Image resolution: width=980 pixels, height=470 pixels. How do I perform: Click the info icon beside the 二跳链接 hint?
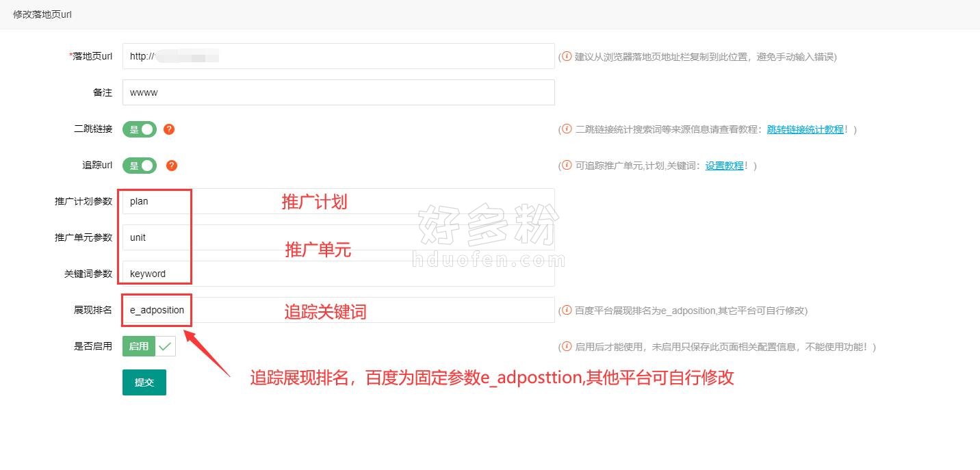[x=567, y=129]
